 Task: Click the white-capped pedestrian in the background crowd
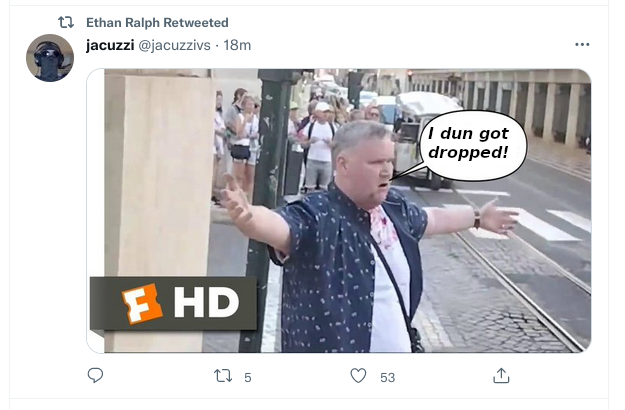pyautogui.click(x=321, y=147)
